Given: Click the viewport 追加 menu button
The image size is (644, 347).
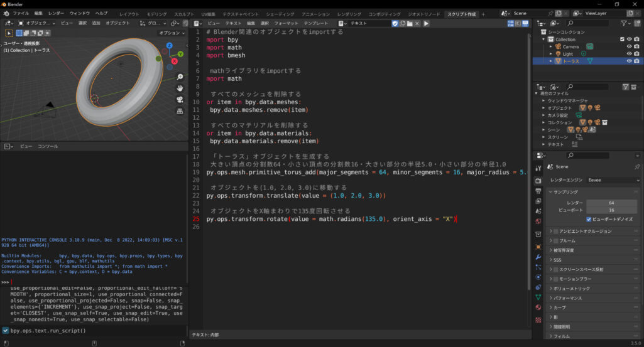Looking at the screenshot, I should 96,23.
